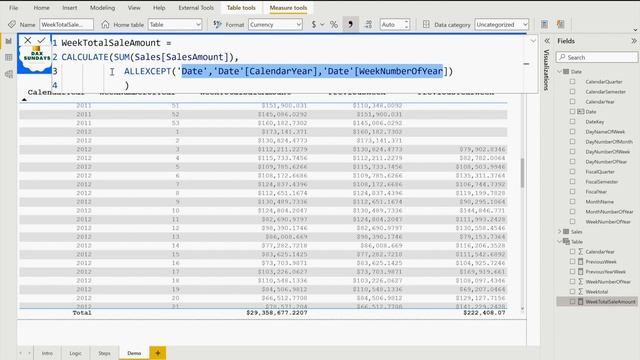Click the Visualizations pane label

click(547, 70)
